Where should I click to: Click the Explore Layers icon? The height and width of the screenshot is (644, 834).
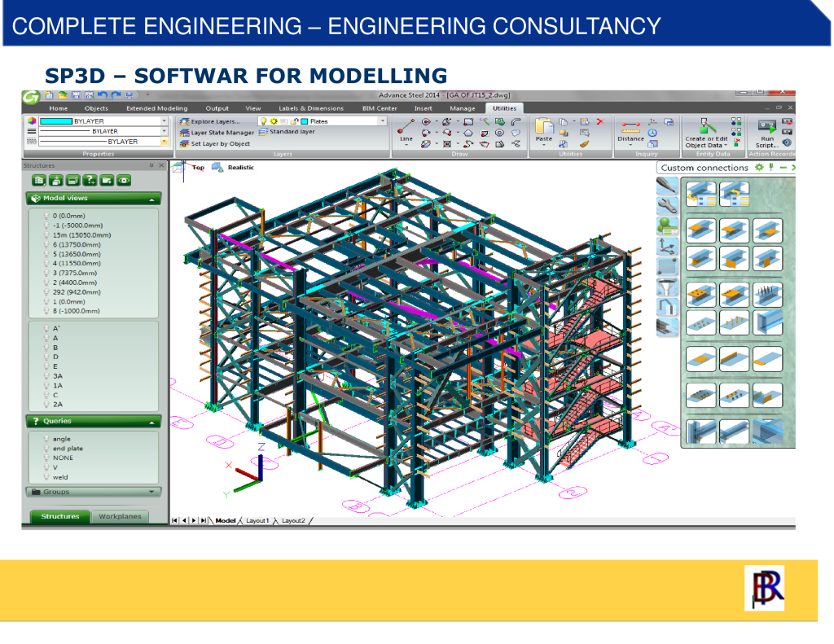coord(185,121)
